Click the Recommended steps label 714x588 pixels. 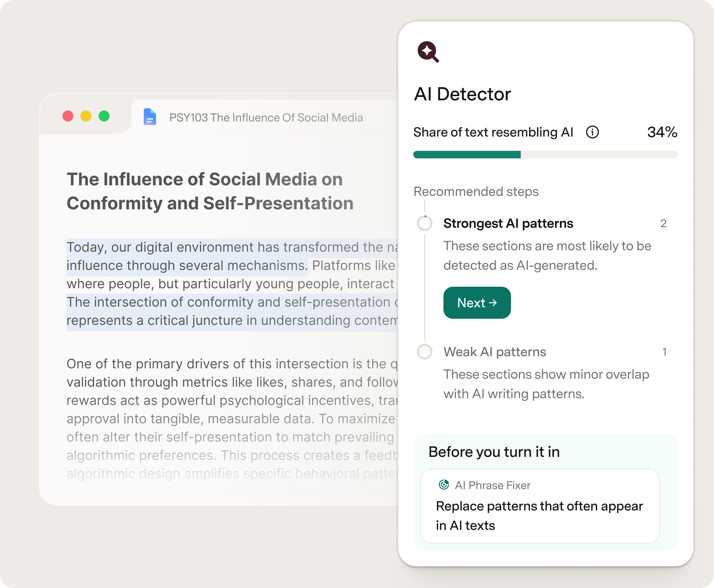(476, 192)
